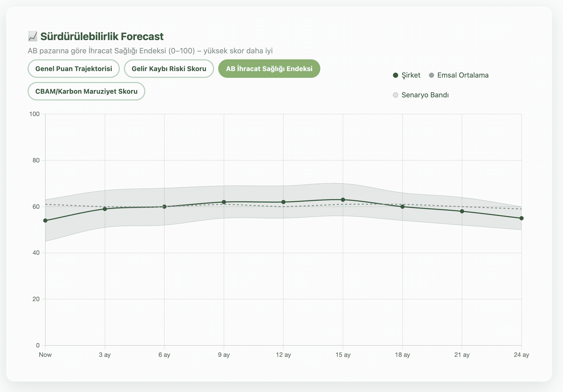Viewport: 563px width, 392px height.
Task: Click the Senaryo Bandı legend circle icon
Action: [x=396, y=95]
